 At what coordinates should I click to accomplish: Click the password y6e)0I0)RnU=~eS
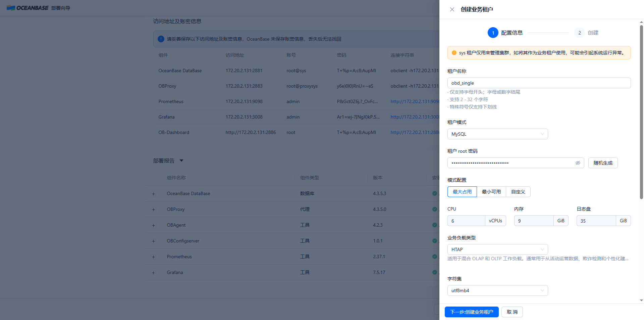click(355, 86)
